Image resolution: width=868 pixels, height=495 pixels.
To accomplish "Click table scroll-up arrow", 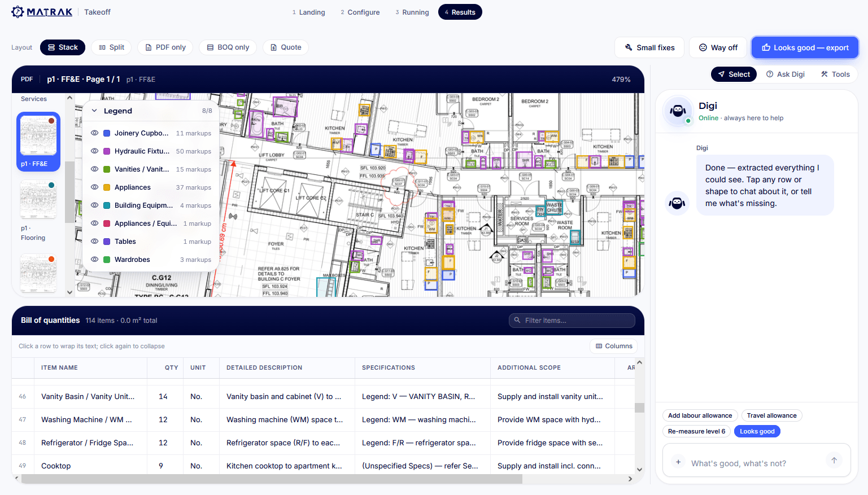I will tap(639, 362).
